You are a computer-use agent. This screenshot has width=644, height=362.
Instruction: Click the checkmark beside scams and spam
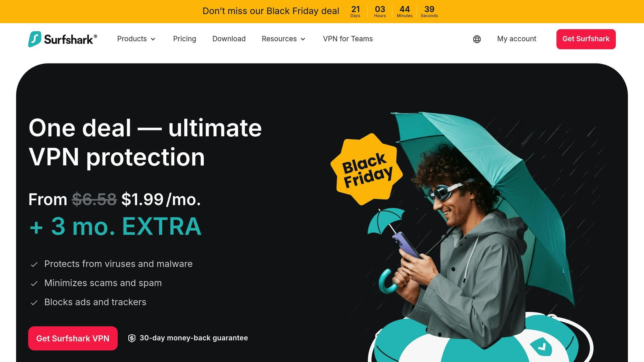(34, 284)
